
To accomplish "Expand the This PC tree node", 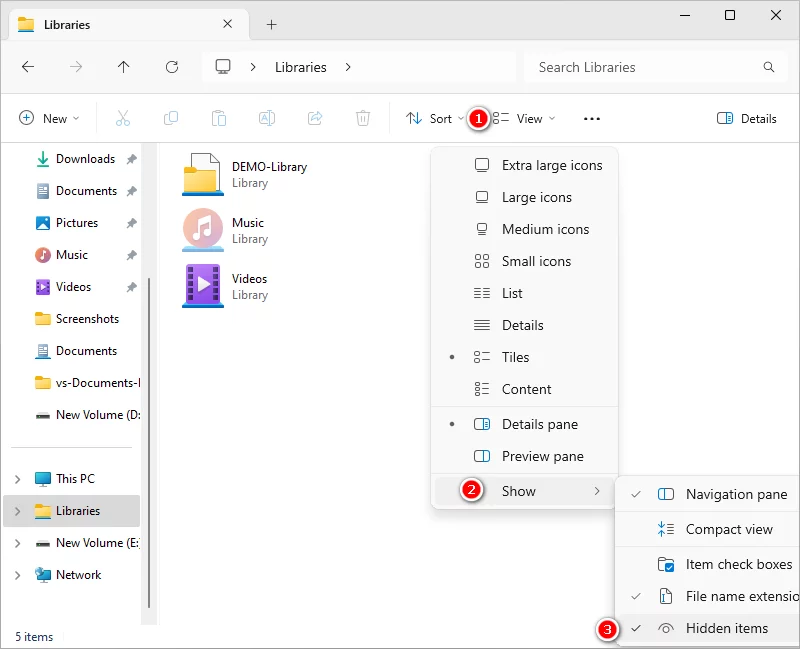I will click(x=17, y=479).
